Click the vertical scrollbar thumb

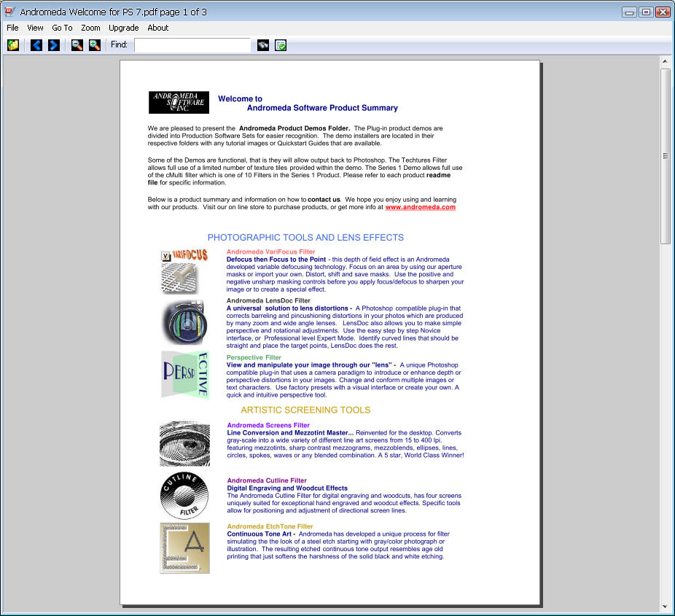point(665,156)
